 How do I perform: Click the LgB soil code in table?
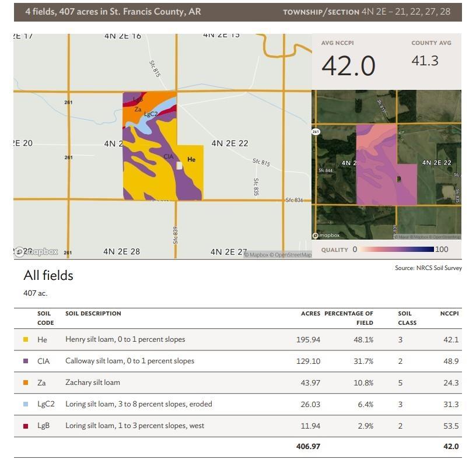(43, 426)
